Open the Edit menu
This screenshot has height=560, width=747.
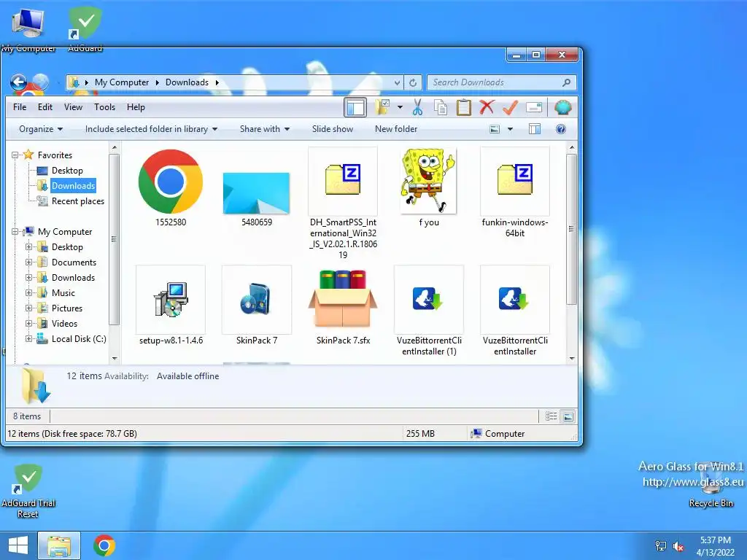45,107
